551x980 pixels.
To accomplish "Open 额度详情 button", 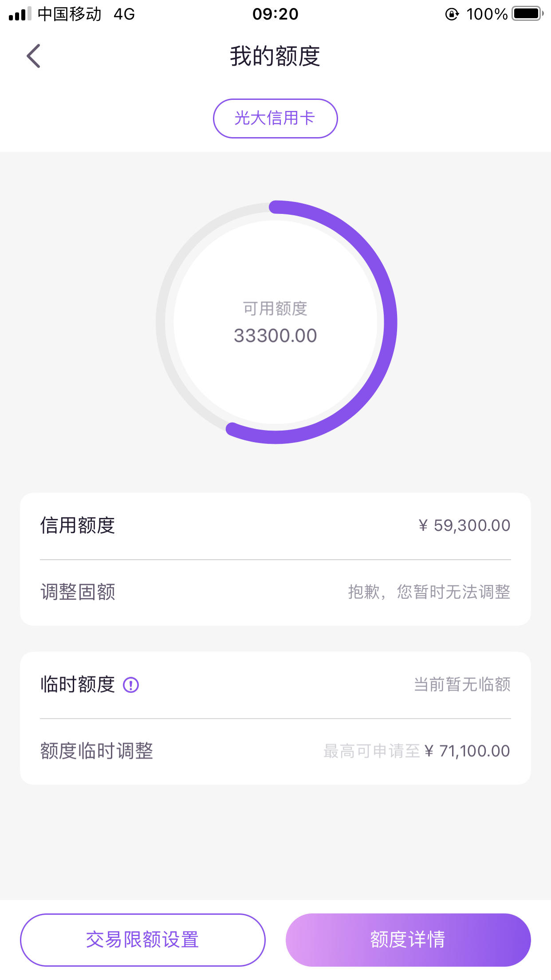I will tap(408, 940).
